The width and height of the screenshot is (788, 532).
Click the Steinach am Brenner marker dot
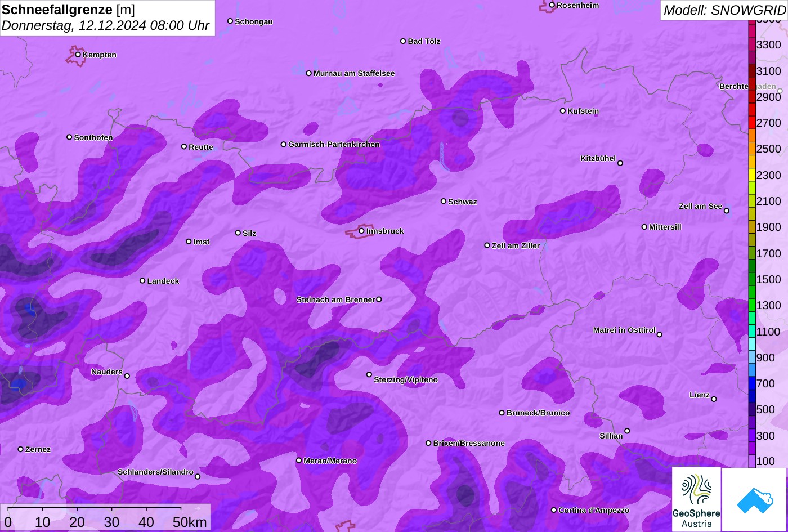click(x=379, y=299)
